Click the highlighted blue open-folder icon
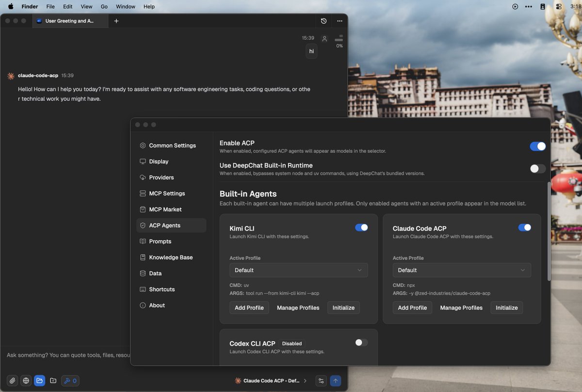 [39, 381]
